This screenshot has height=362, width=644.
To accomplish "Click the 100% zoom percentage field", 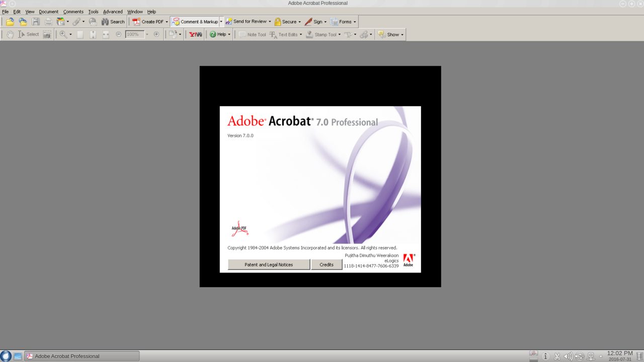I will tap(135, 34).
